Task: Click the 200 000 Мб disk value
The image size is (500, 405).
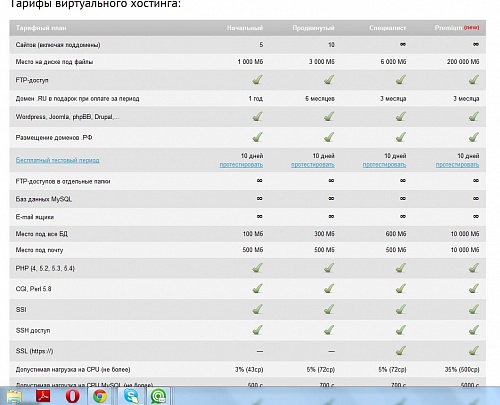Action: (x=463, y=62)
